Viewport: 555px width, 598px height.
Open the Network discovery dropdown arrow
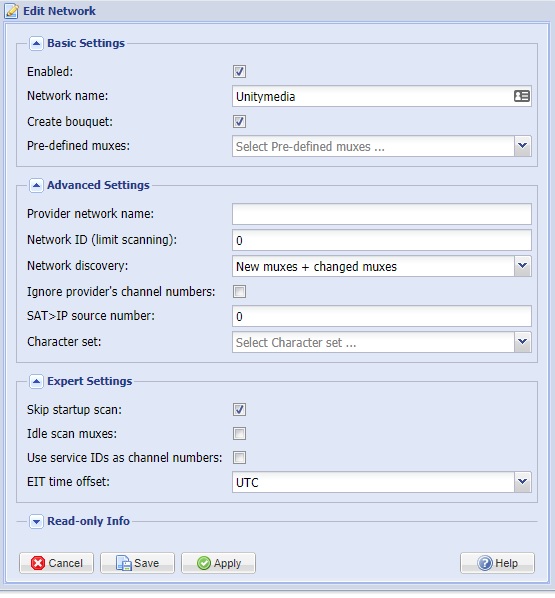[523, 266]
